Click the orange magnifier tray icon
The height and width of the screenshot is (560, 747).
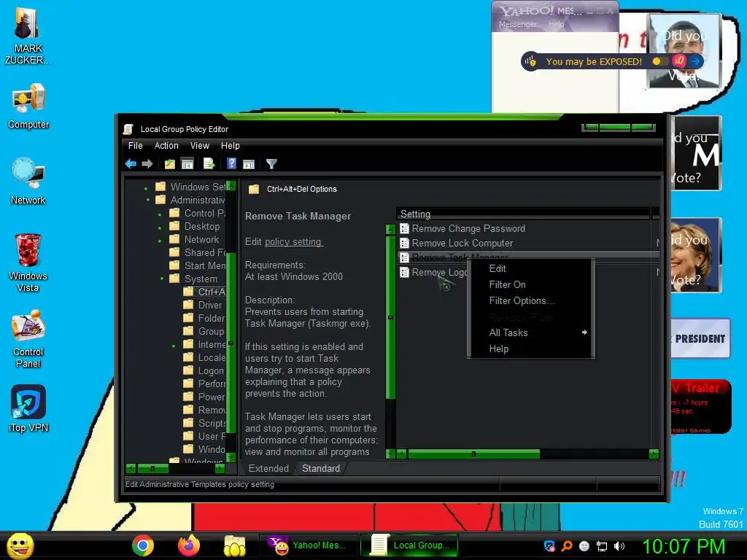(x=566, y=546)
